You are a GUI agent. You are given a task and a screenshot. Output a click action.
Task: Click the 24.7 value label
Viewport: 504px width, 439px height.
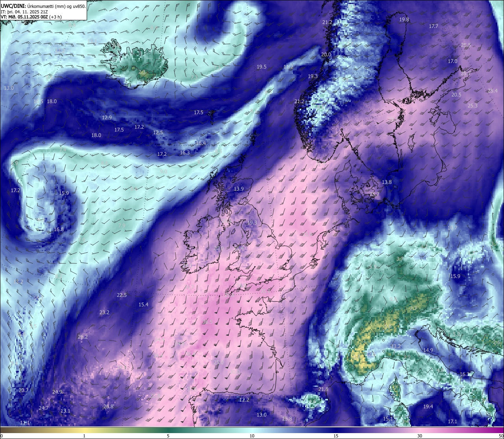pyautogui.click(x=44, y=408)
